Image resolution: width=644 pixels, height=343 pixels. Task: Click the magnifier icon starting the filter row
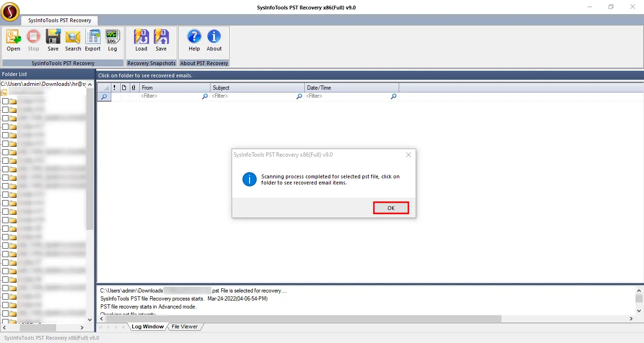click(x=104, y=96)
